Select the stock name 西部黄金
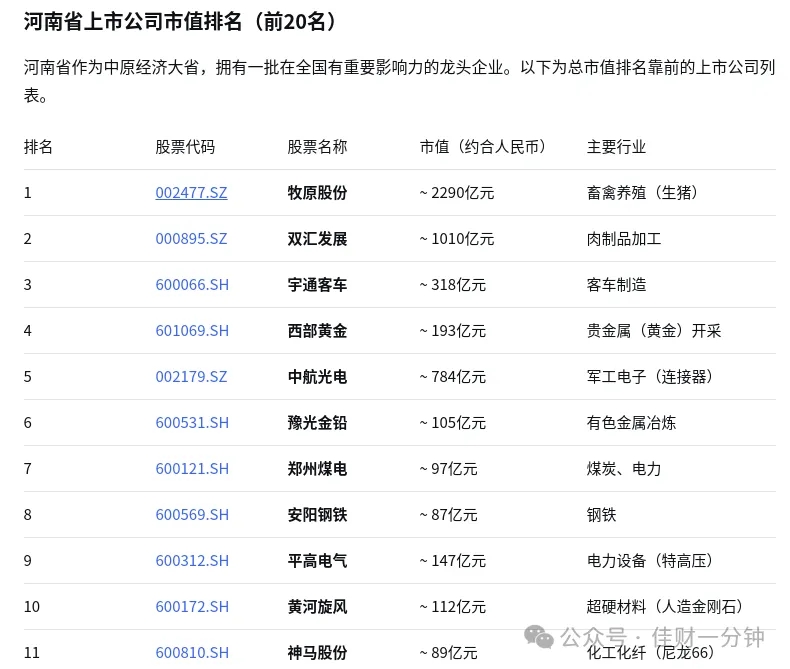The height and width of the screenshot is (669, 790). pyautogui.click(x=317, y=330)
